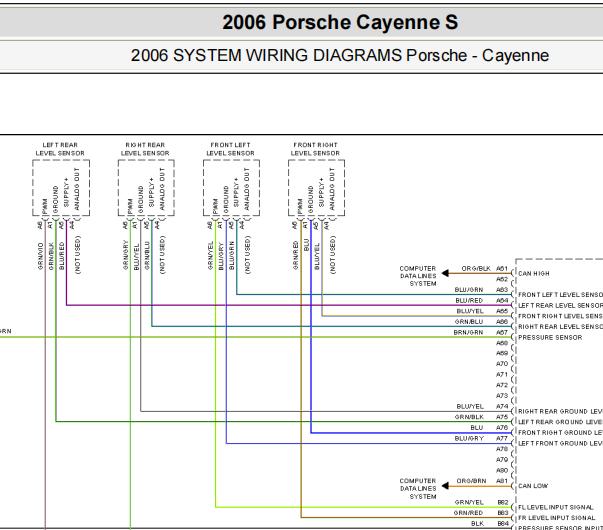
Task: Select the A76 BLU connector pin
Action: point(502,428)
